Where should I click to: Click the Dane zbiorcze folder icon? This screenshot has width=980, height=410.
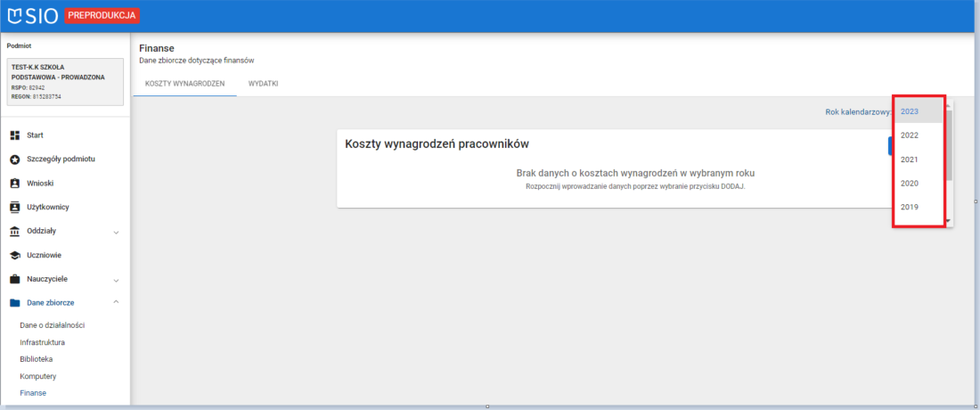14,303
